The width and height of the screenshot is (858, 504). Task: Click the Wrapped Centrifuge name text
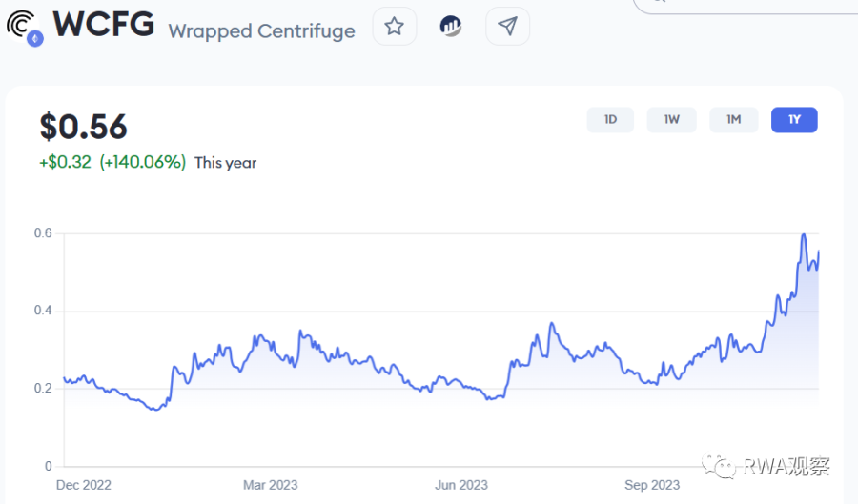click(x=261, y=31)
